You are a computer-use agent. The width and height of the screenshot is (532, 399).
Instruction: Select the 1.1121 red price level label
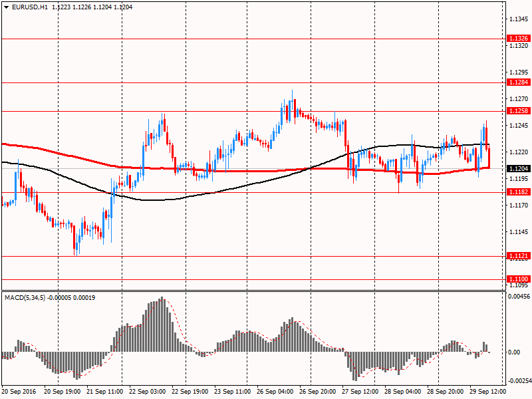coord(519,256)
